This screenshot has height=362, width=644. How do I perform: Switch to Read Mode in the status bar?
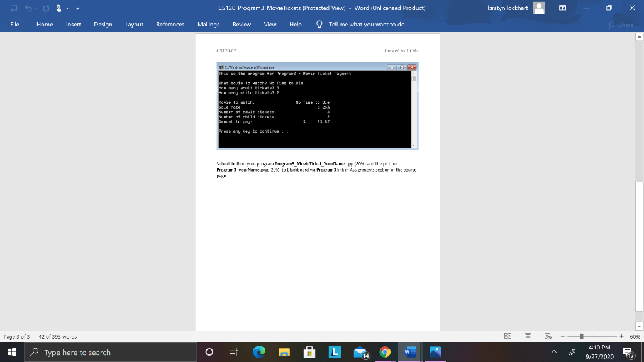(508, 336)
